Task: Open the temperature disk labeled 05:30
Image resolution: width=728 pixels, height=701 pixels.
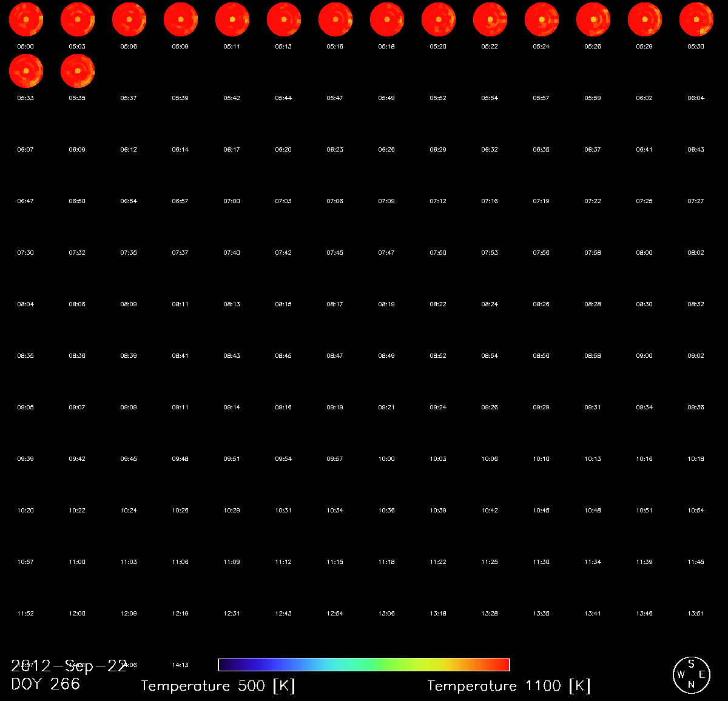Action: [x=696, y=19]
